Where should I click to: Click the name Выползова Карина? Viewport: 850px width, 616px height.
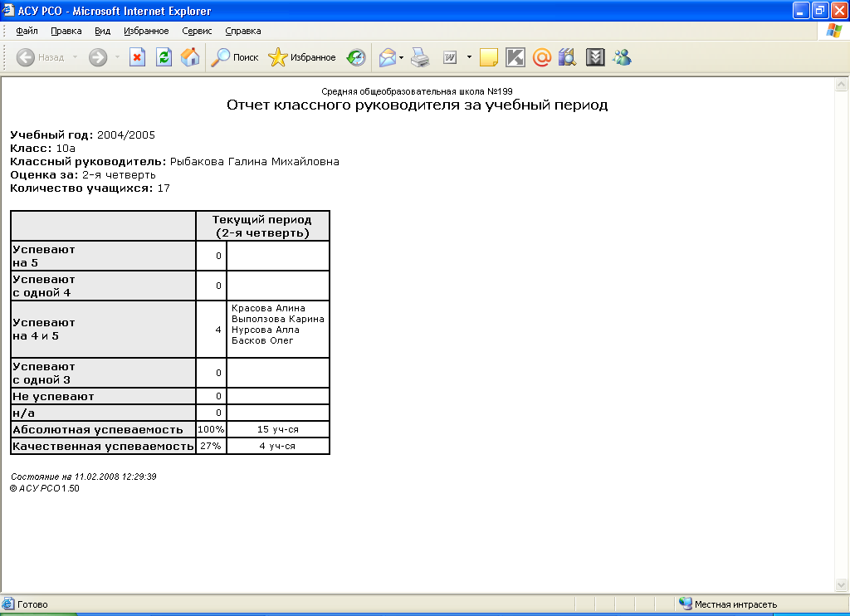[278, 319]
